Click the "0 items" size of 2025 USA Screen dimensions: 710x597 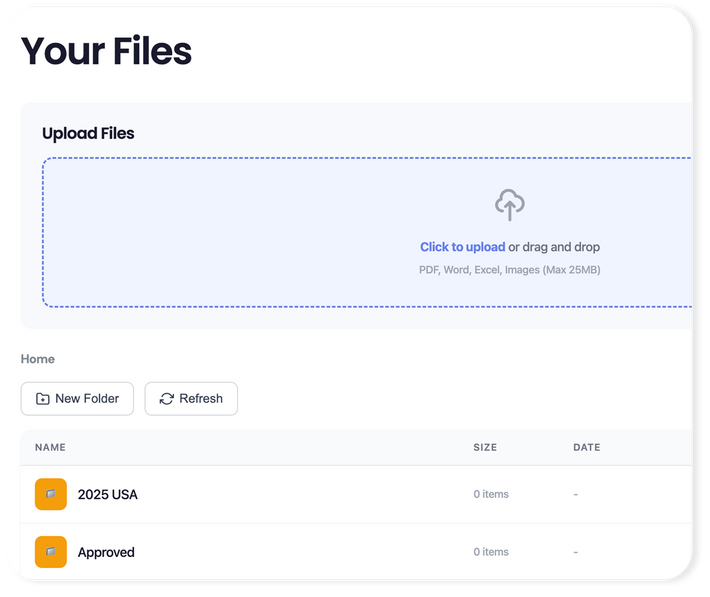[x=491, y=494]
